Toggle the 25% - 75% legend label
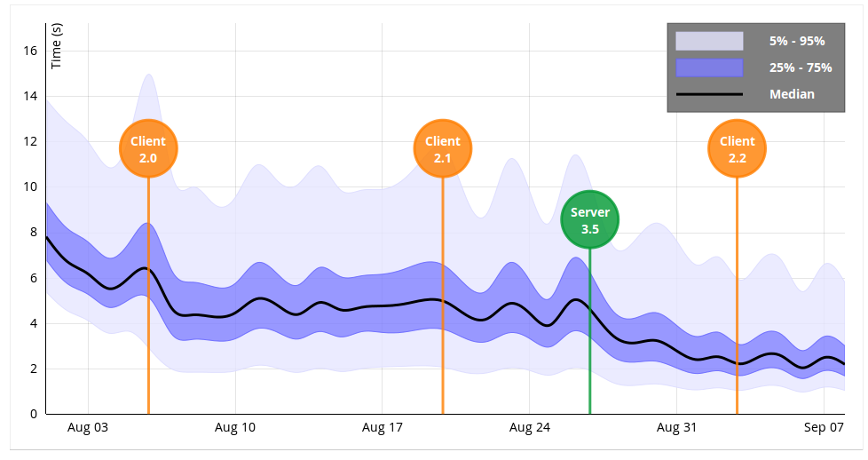The height and width of the screenshot is (460, 868). [801, 67]
